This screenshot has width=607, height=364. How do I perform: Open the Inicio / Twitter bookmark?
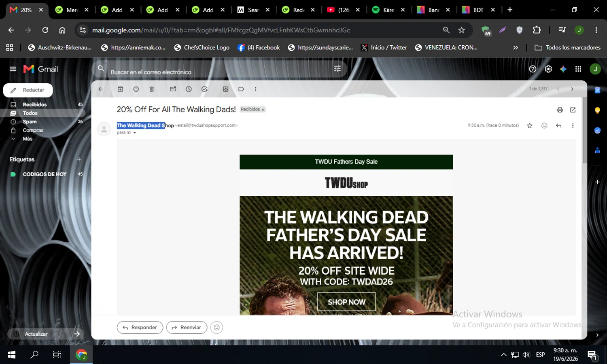click(x=384, y=48)
